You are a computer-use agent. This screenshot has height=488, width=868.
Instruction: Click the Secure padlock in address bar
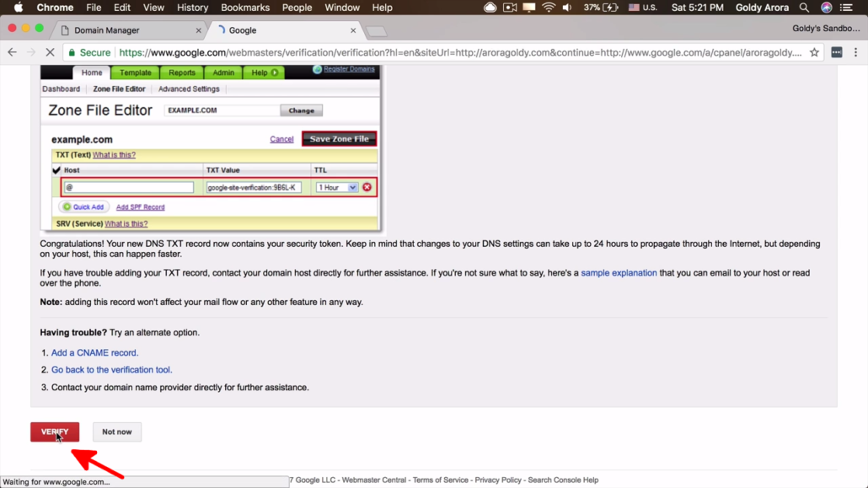(x=72, y=52)
